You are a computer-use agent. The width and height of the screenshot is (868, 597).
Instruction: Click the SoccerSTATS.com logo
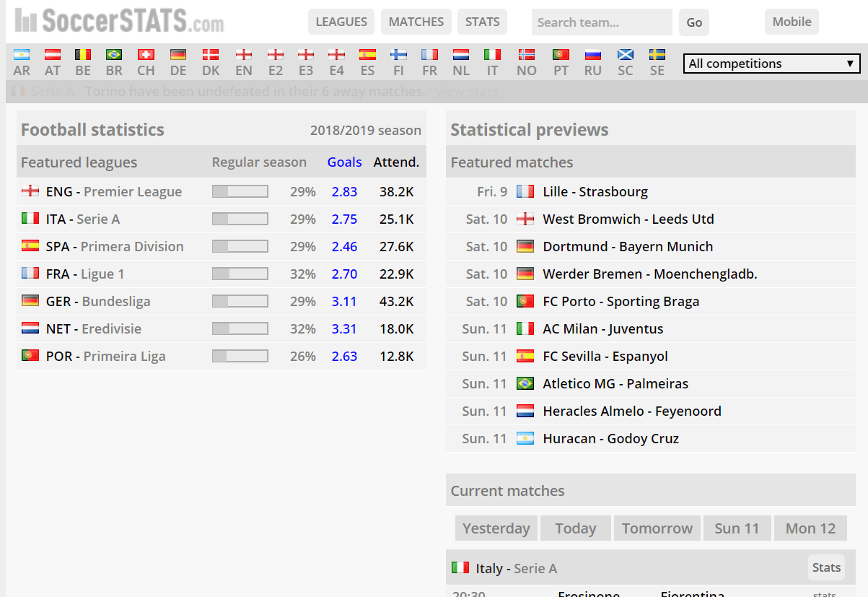(x=120, y=20)
